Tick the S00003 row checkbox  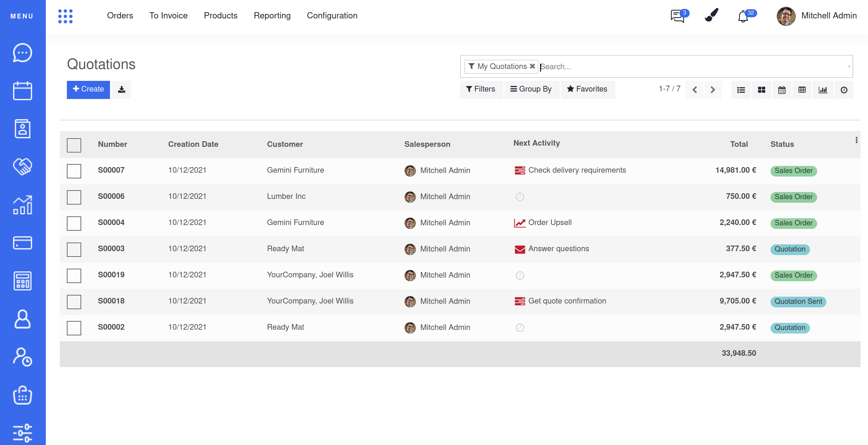coord(74,249)
